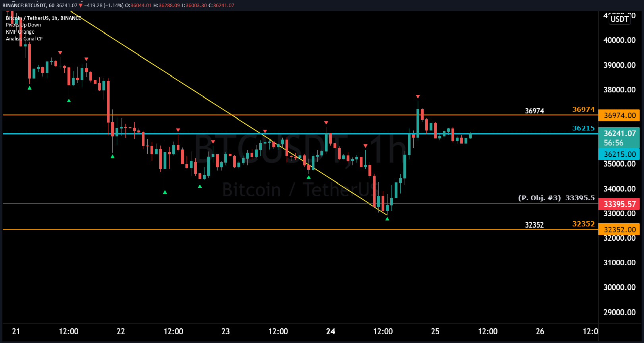The image size is (644, 343).
Task: Click the date label 25 on time axis
Action: 435,332
